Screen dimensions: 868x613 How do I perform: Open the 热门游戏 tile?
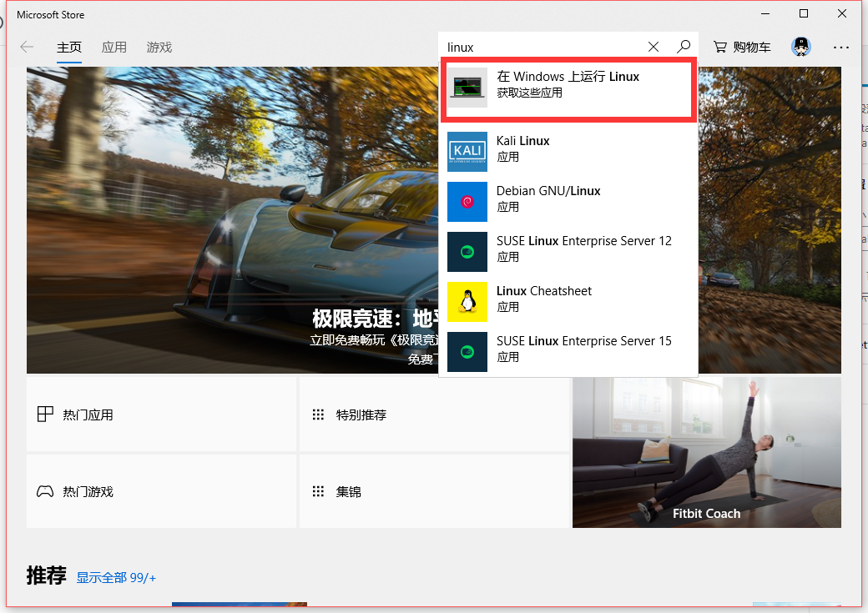(x=161, y=491)
